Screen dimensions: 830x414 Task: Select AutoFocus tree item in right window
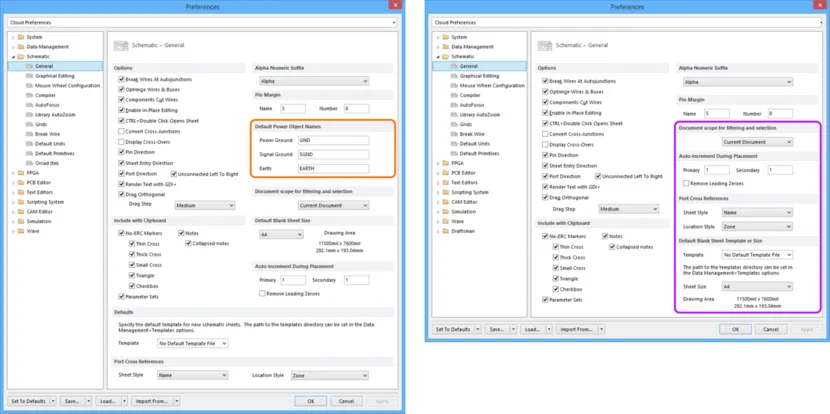point(472,105)
